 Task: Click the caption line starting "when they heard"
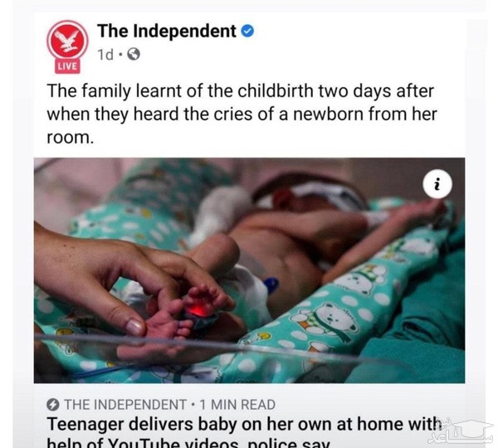click(x=242, y=114)
